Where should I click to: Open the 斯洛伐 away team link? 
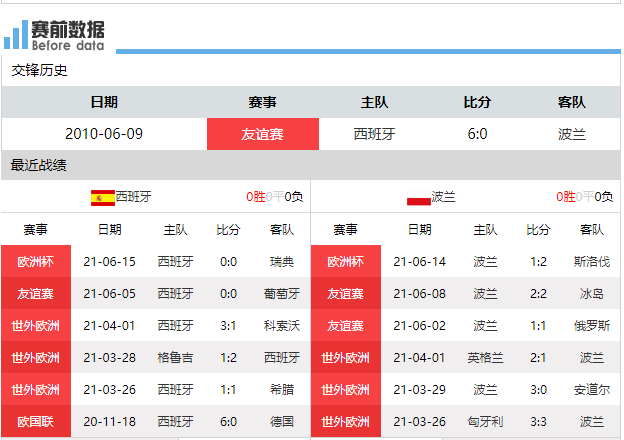(592, 262)
